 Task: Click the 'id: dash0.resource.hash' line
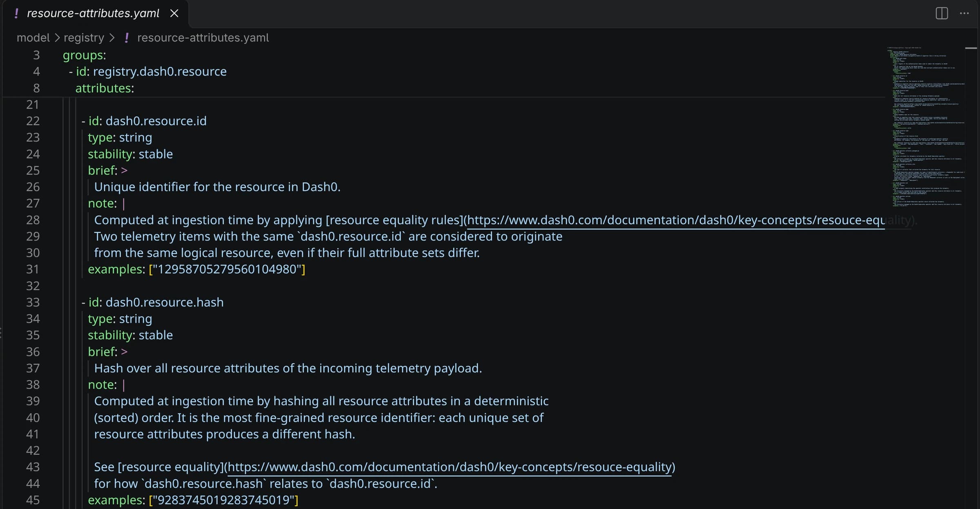point(153,302)
